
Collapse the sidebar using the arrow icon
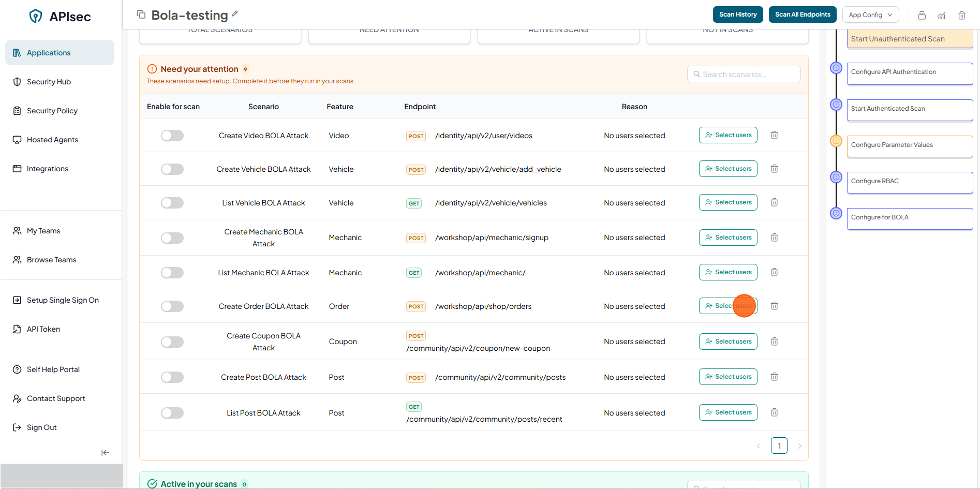[x=105, y=453]
